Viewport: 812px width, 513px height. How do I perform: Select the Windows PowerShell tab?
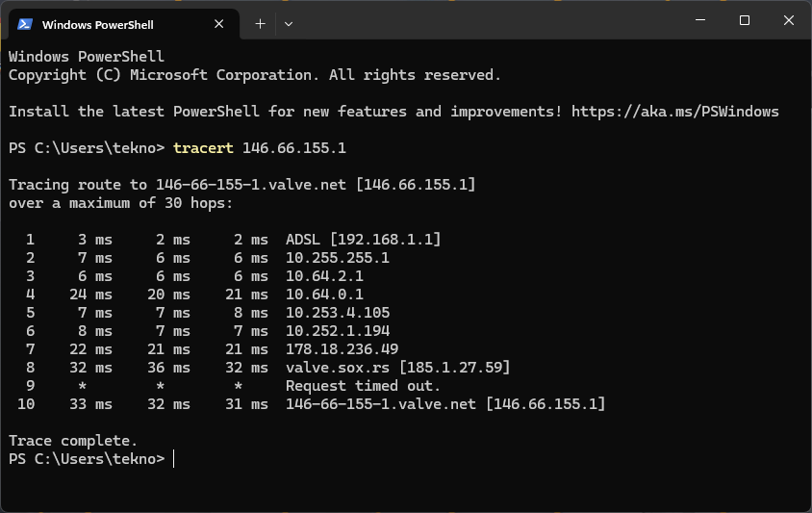[120, 24]
